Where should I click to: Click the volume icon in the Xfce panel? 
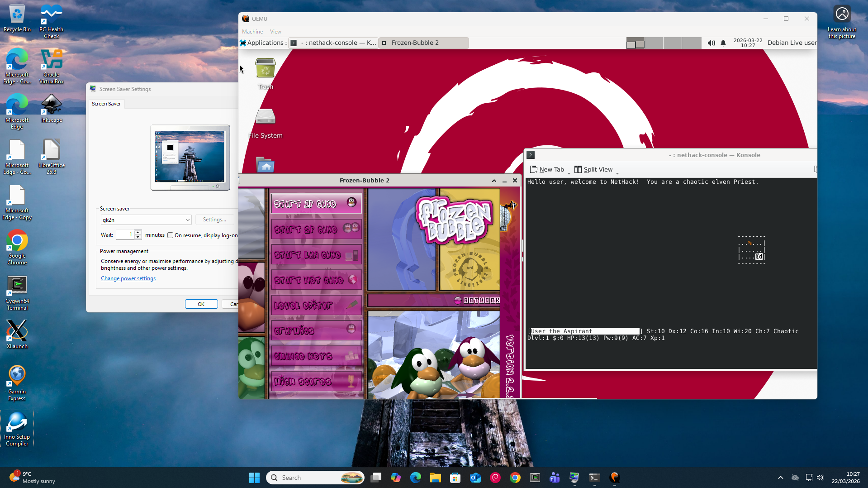pos(711,43)
